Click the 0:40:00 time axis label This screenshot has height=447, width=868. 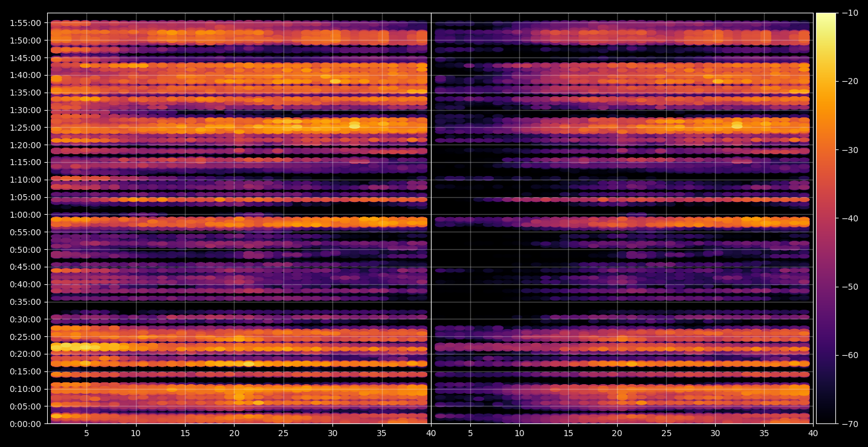pyautogui.click(x=25, y=284)
